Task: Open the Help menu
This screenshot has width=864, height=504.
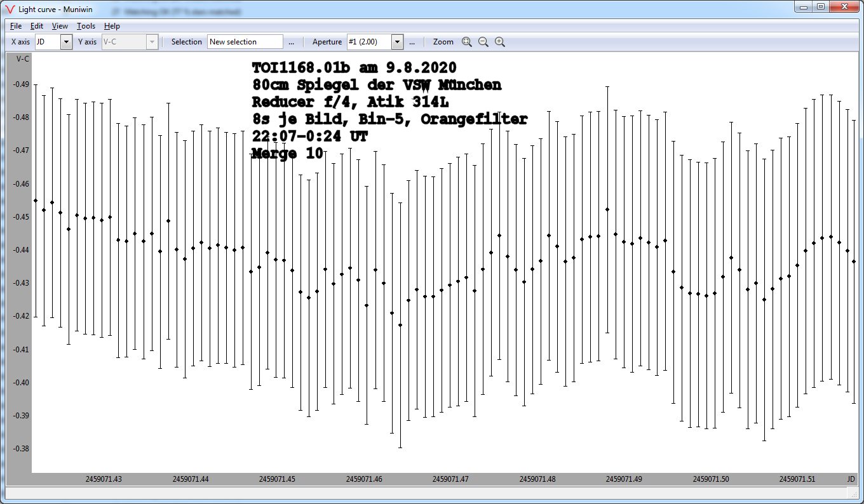Action: click(112, 26)
